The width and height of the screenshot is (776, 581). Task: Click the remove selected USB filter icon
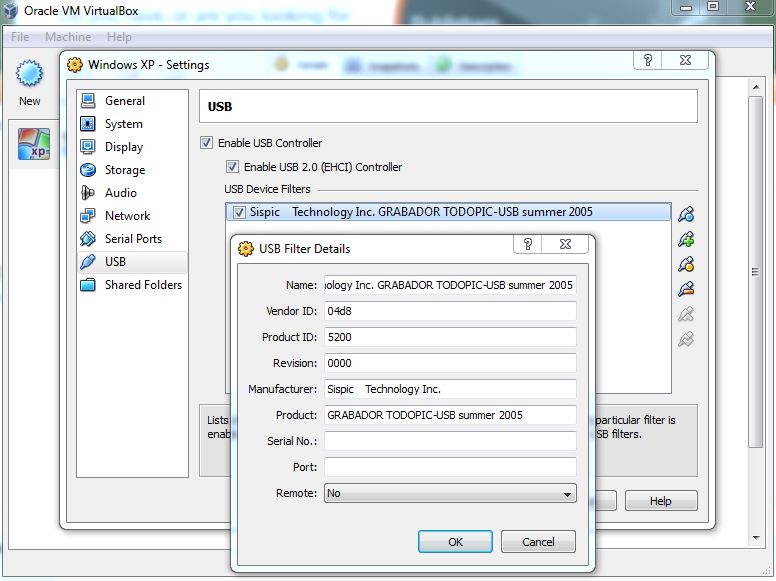(686, 289)
